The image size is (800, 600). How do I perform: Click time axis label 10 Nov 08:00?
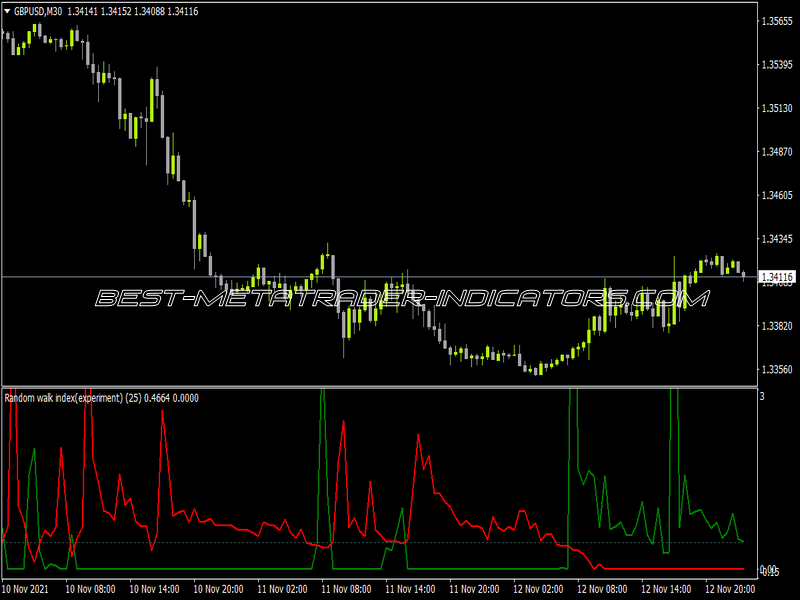point(90,589)
